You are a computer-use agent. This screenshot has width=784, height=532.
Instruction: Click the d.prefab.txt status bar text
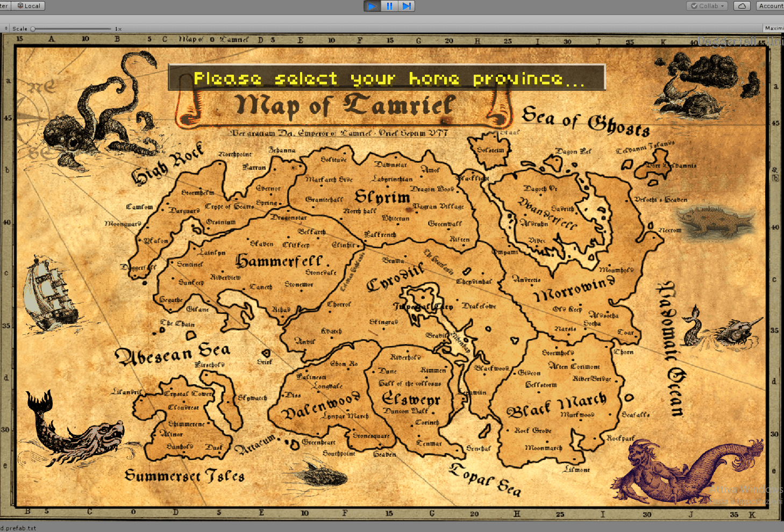[x=18, y=528]
